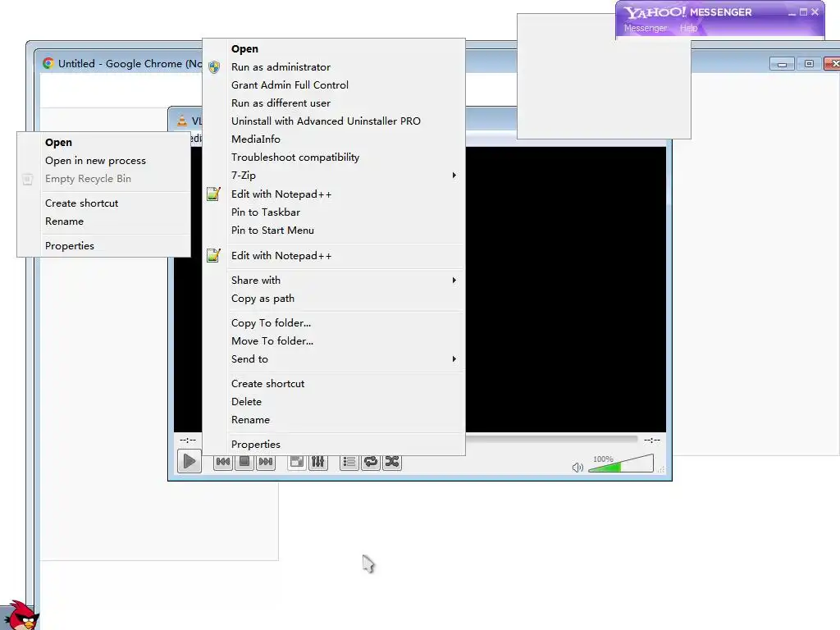The width and height of the screenshot is (840, 630).
Task: Skip to next track in VLC
Action: click(266, 461)
